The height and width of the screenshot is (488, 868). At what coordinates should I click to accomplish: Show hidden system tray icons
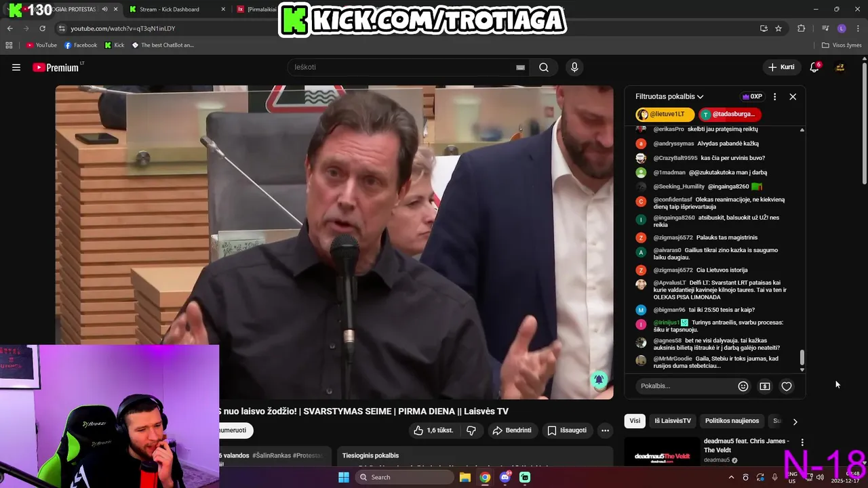point(731,477)
